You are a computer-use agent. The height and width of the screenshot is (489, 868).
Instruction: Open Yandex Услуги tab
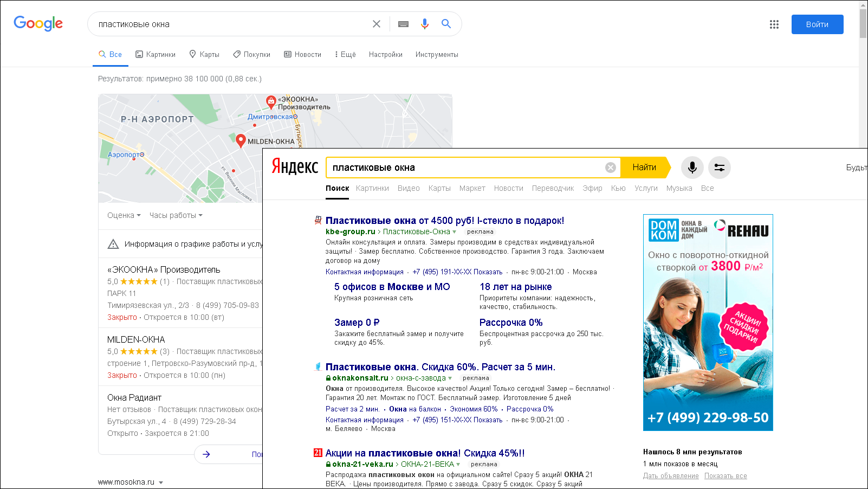pos(646,188)
